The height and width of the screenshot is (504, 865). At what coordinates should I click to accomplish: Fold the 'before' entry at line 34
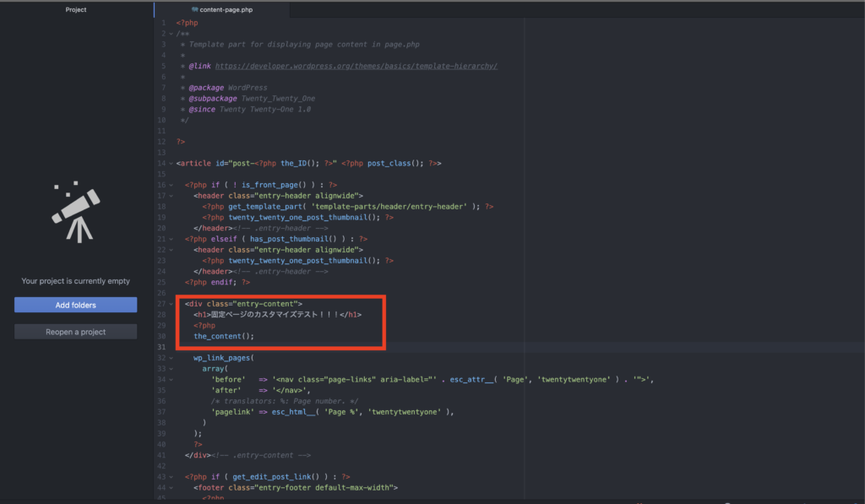coord(171,379)
